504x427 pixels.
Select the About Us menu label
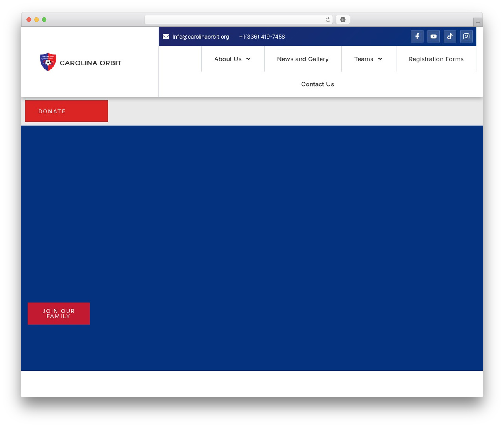(x=228, y=59)
